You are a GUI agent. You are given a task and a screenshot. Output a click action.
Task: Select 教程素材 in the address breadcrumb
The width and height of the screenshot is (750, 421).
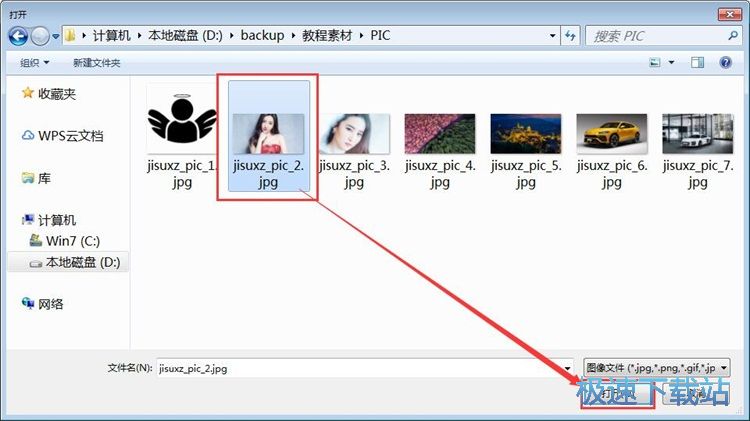pos(327,35)
